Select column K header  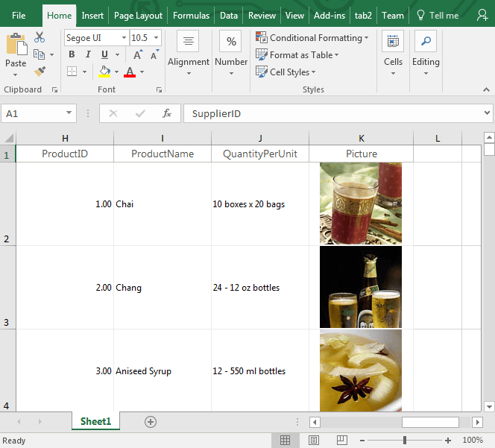pos(361,138)
